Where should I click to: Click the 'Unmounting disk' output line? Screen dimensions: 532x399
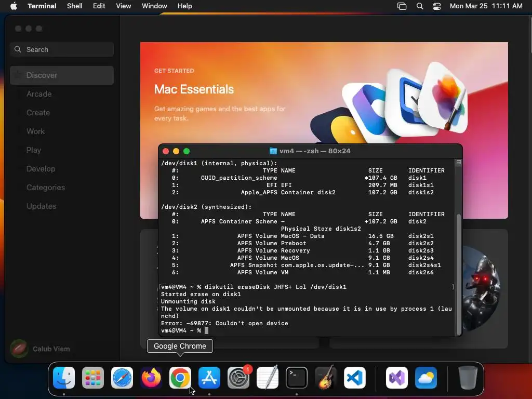tap(188, 302)
